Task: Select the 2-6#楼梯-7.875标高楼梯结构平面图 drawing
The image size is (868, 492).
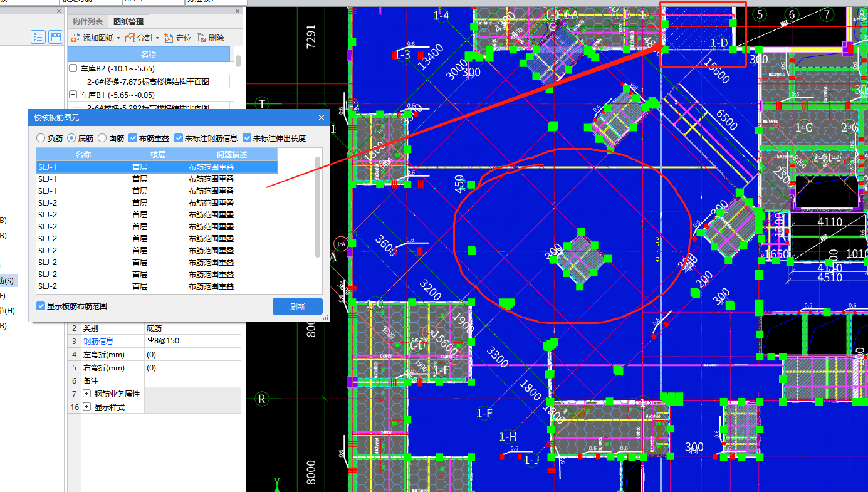Action: (x=148, y=81)
